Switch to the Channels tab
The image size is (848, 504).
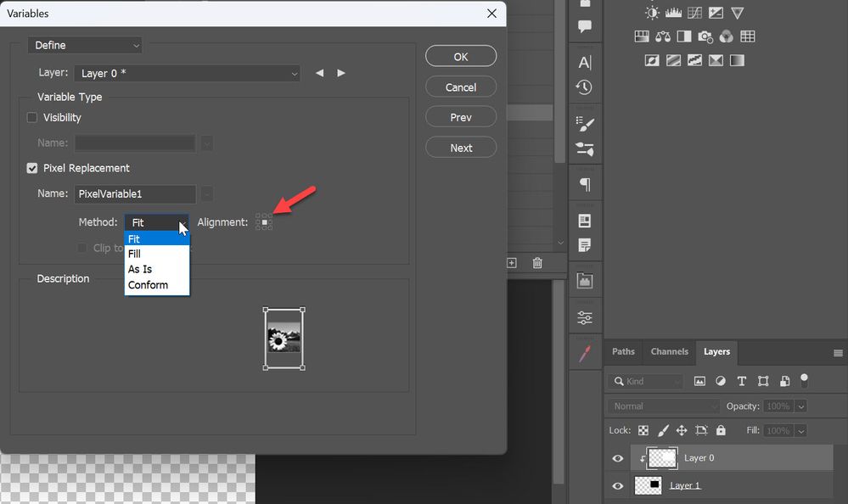670,351
